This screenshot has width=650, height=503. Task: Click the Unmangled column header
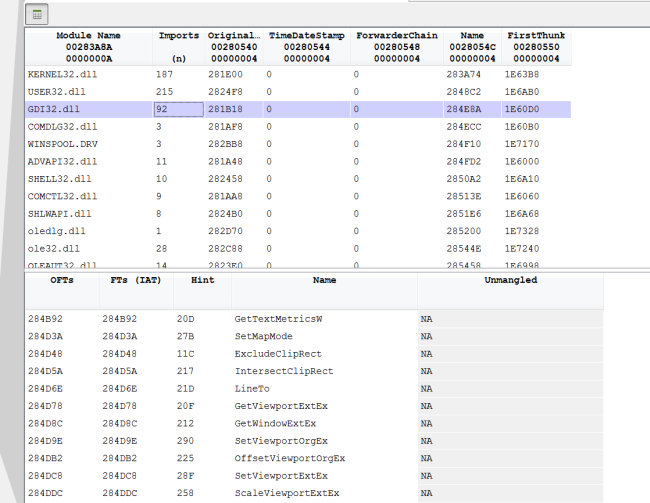(511, 291)
